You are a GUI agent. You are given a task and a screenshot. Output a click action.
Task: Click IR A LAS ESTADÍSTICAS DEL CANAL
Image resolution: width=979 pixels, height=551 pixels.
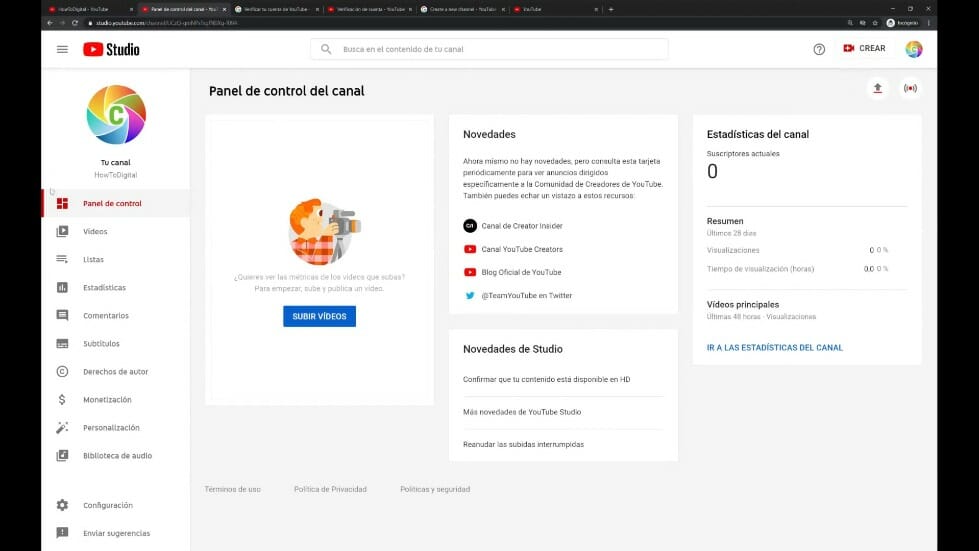click(774, 348)
